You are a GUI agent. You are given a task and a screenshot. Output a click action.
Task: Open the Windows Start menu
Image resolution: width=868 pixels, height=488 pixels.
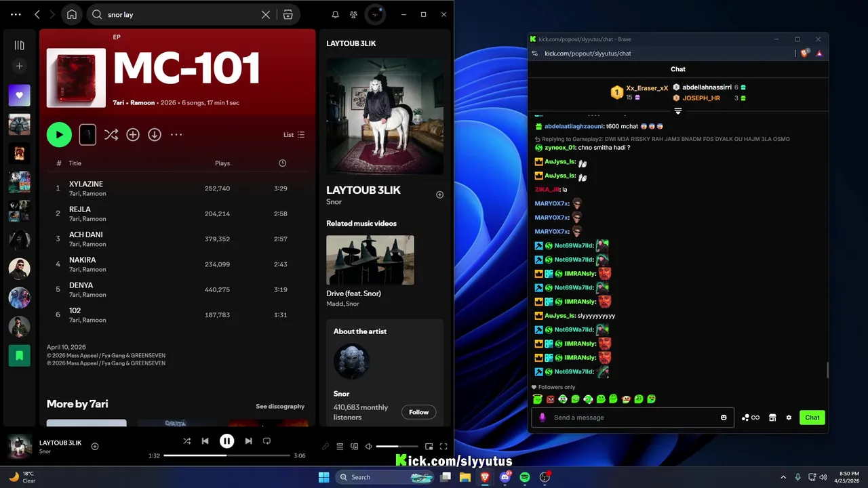point(323,477)
